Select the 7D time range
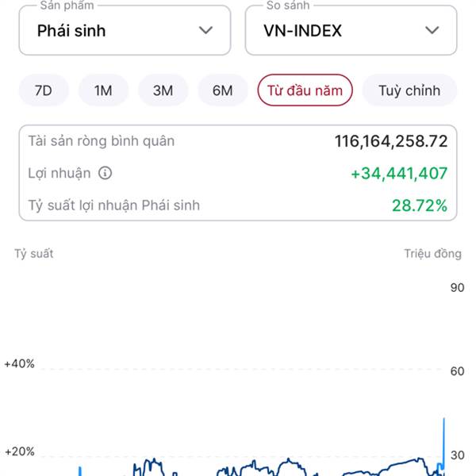Viewport: 476px width, 476px height. 44,90
